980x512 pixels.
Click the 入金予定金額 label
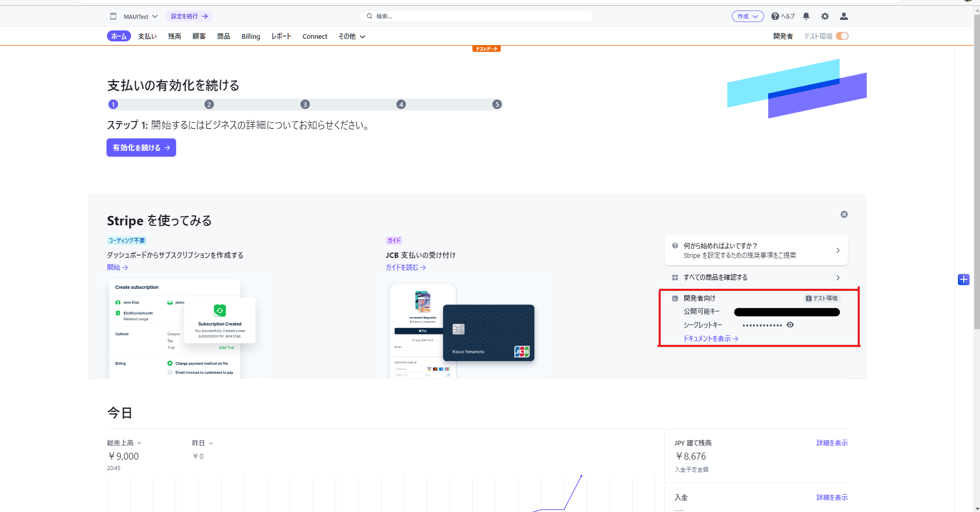point(692,470)
